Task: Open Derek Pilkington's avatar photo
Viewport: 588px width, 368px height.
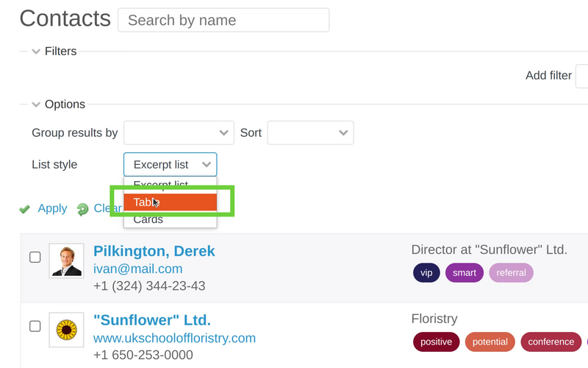Action: pos(66,261)
